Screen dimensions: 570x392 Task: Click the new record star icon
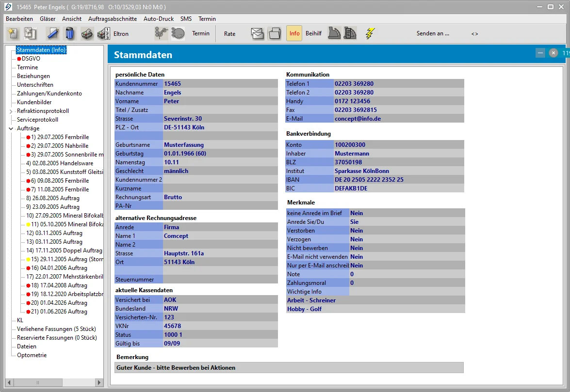pyautogui.click(x=13, y=33)
